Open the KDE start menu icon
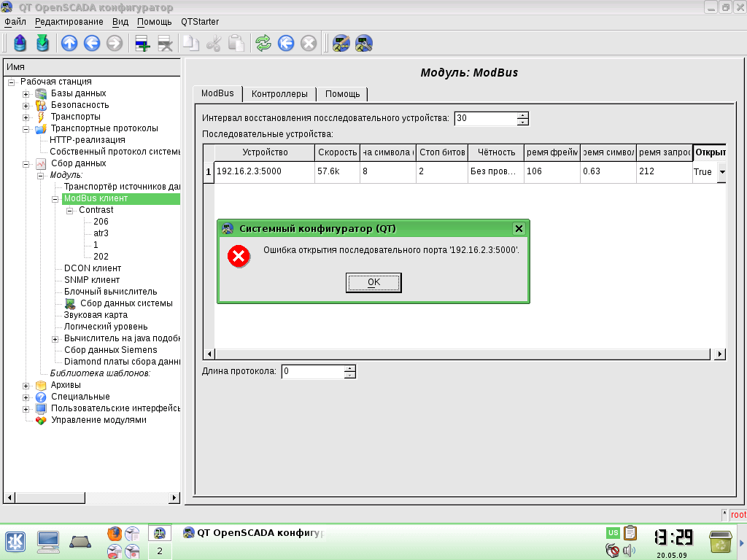 pyautogui.click(x=16, y=541)
